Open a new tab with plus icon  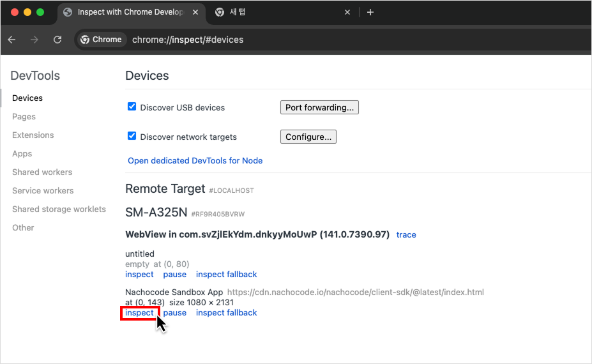(x=370, y=12)
